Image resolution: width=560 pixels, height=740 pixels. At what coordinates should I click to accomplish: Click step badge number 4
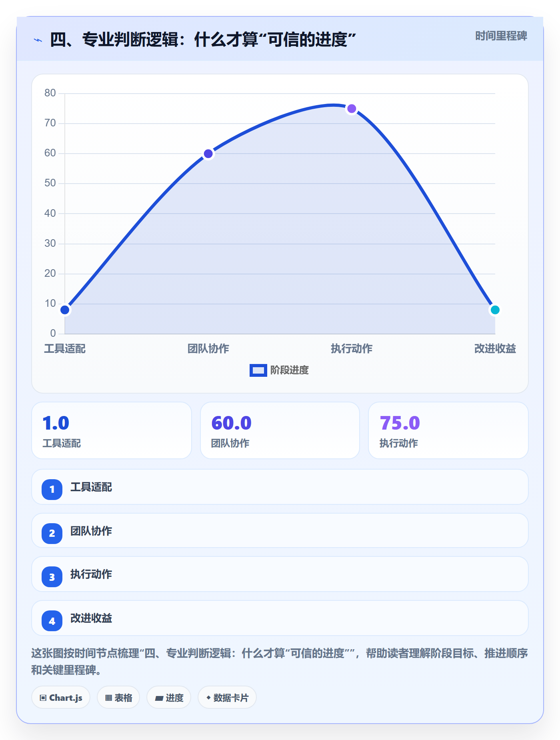coord(52,621)
